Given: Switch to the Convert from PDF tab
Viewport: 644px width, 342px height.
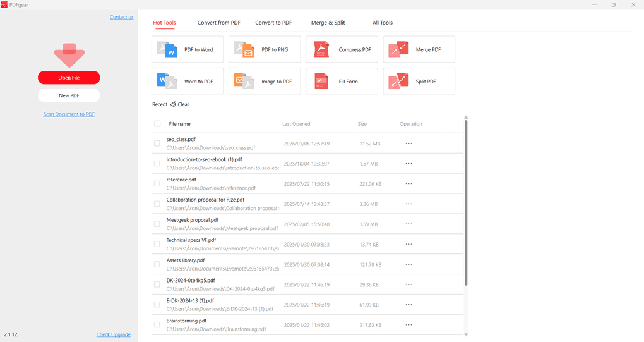Looking at the screenshot, I should click(x=218, y=23).
